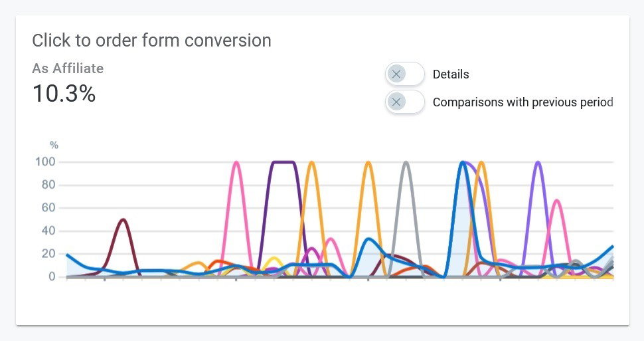Turn on Comparisons with previous period toggle
The width and height of the screenshot is (644, 341).
click(x=404, y=102)
